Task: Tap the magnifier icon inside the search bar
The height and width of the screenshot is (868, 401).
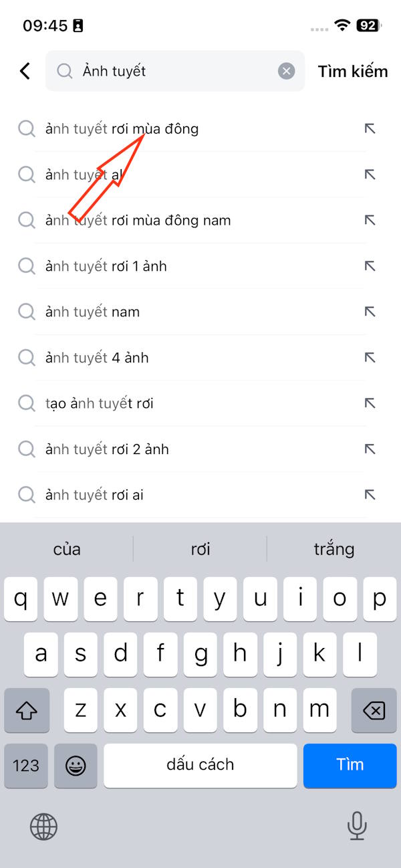Action: coord(65,71)
